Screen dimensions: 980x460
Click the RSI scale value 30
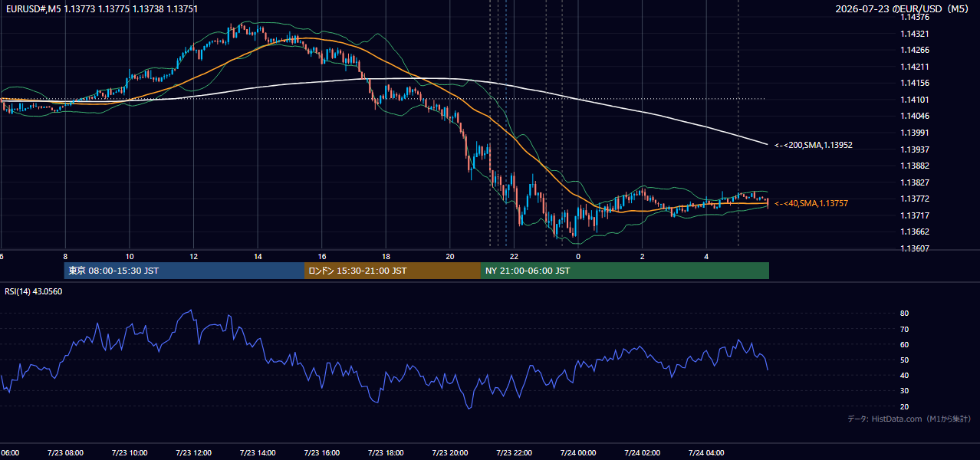(905, 391)
